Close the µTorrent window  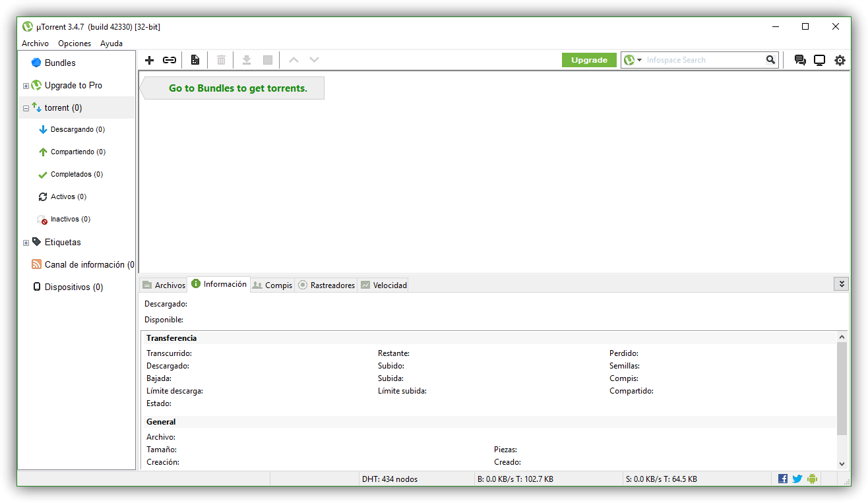tap(836, 26)
